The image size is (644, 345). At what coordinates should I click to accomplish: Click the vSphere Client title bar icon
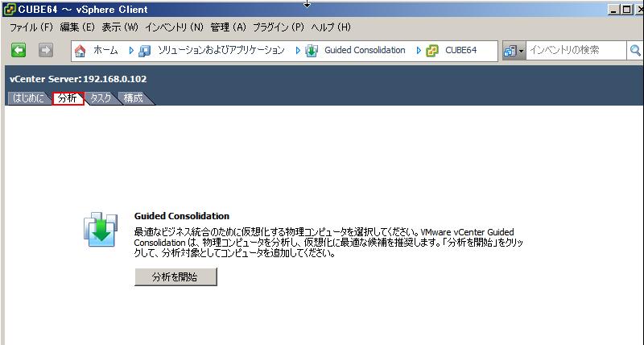click(9, 9)
